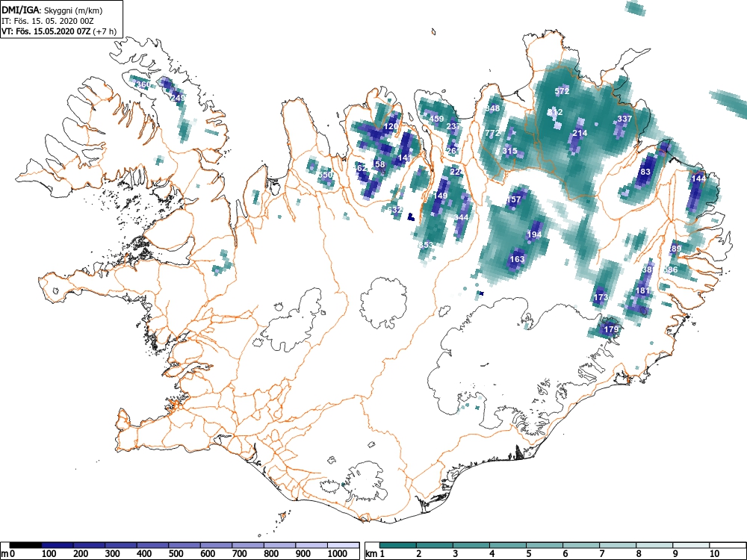Click the 58 visibility value on the map

click(x=379, y=165)
